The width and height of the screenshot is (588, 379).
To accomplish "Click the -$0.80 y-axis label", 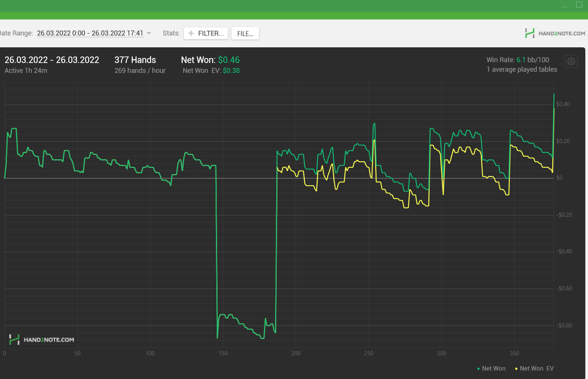I will tap(564, 326).
